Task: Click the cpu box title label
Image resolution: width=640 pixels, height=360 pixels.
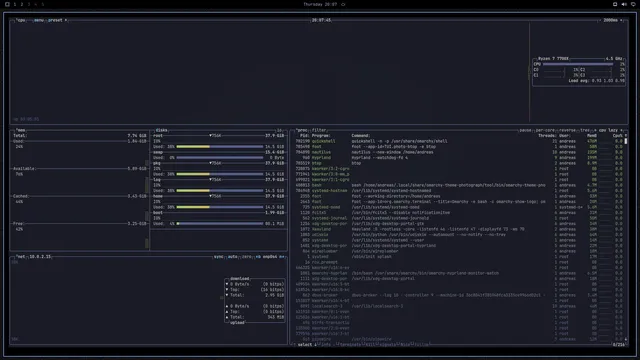Action: (x=21, y=20)
